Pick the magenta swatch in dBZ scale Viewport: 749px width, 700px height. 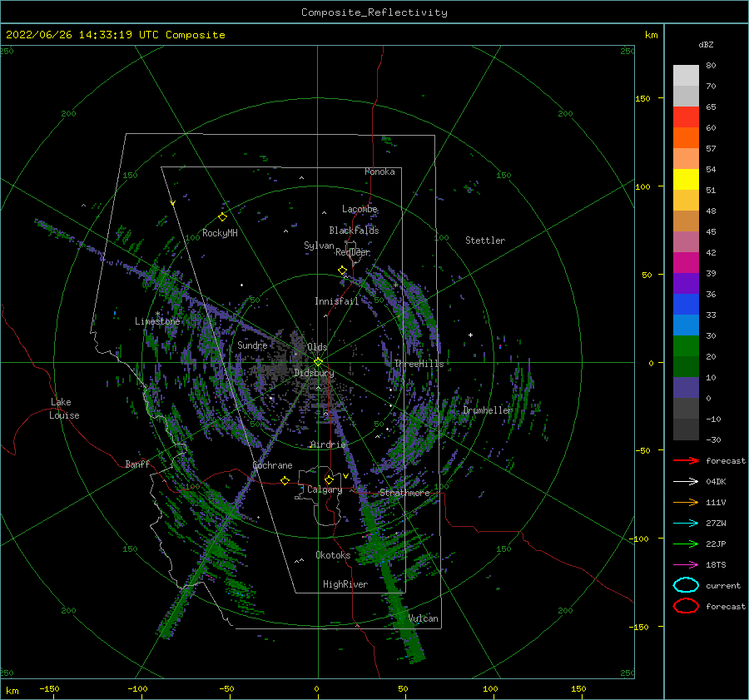686,263
